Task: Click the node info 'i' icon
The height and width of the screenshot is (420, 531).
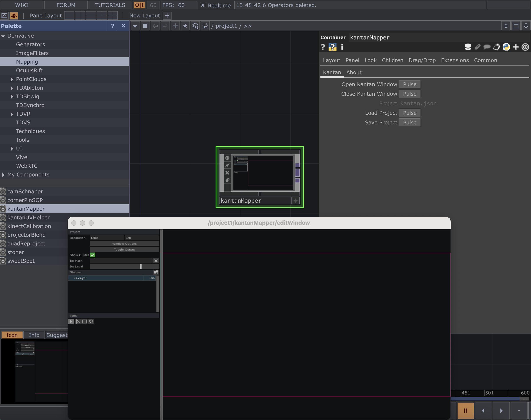Action: [x=342, y=47]
